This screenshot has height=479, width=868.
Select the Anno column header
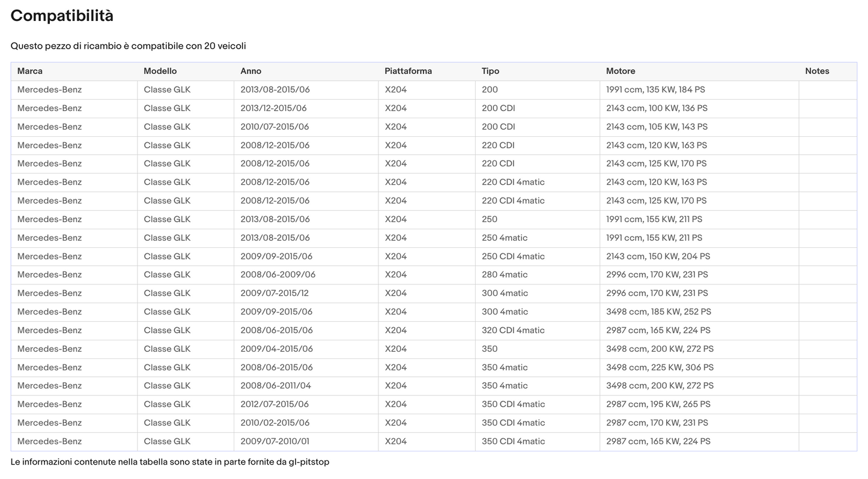(250, 71)
